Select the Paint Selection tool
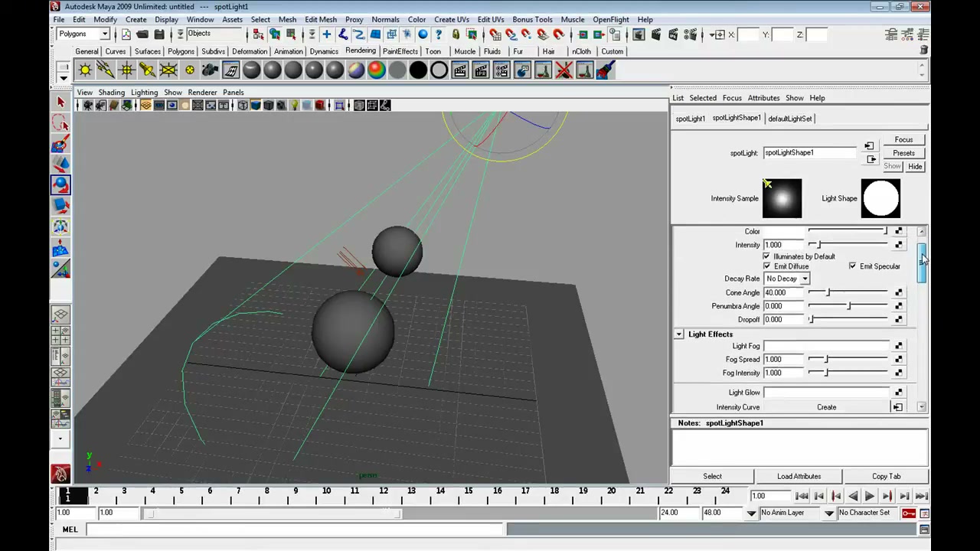The height and width of the screenshot is (551, 980). tap(60, 144)
